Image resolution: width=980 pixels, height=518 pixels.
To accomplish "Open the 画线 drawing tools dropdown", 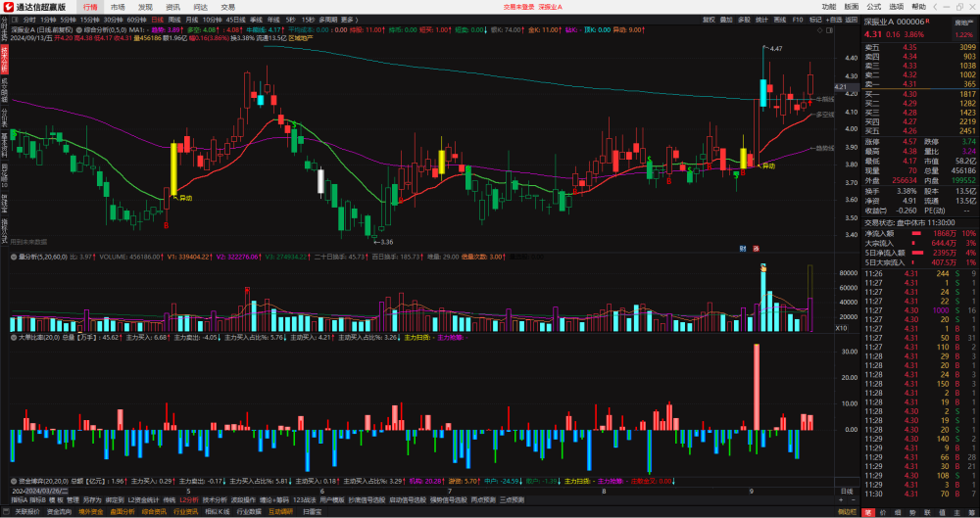I will (779, 20).
